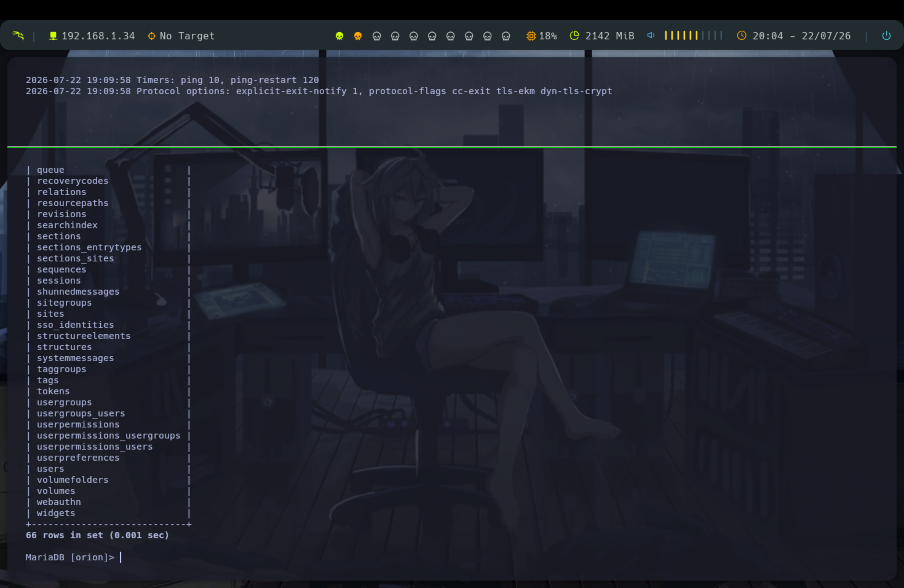Image resolution: width=904 pixels, height=588 pixels.
Task: Click the "No Target" label
Action: tap(187, 36)
